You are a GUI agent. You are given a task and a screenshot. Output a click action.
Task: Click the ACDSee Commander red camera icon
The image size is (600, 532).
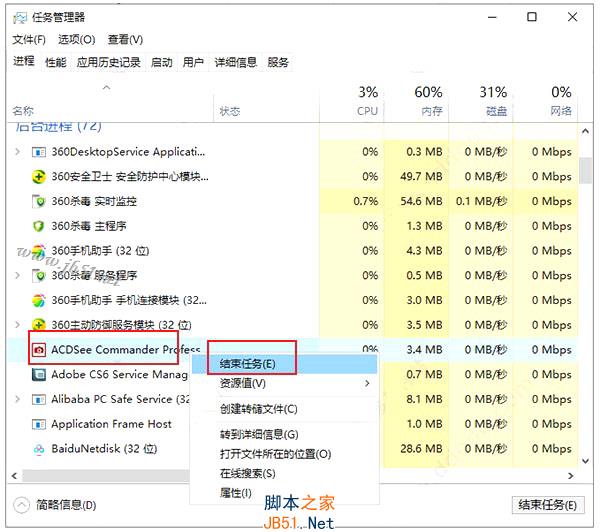tap(39, 350)
